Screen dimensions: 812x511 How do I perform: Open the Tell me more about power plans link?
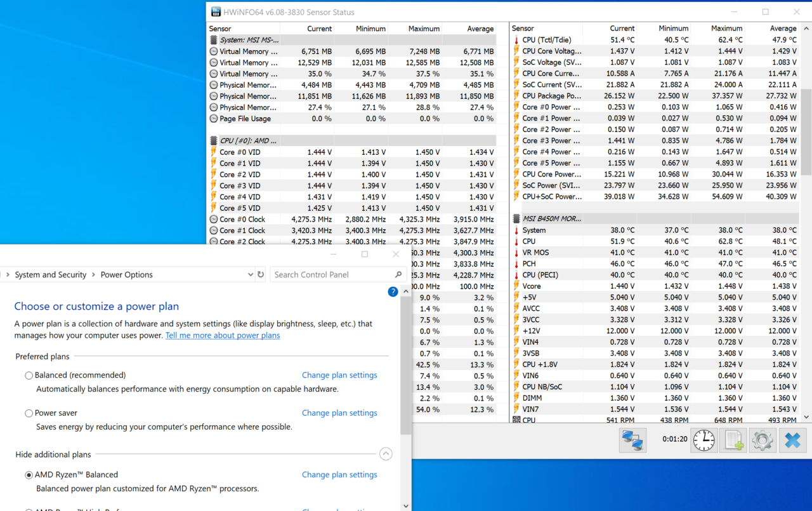coord(223,335)
